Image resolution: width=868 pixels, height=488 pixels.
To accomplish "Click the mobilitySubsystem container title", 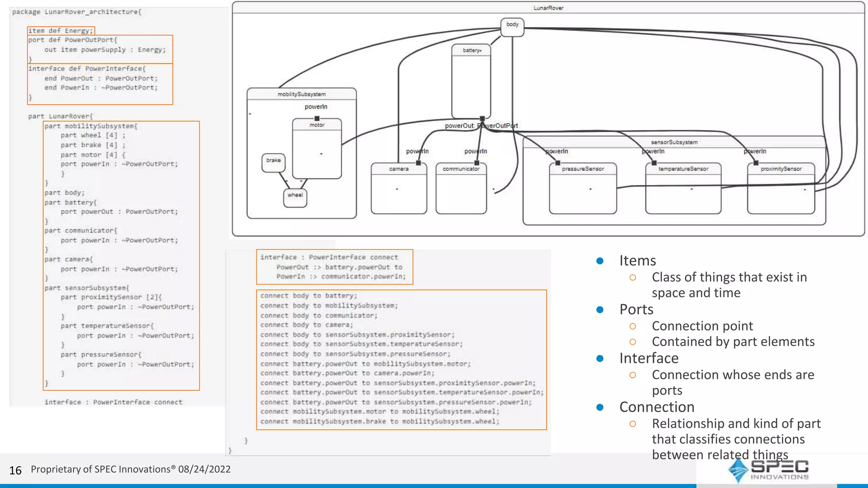I will coord(301,94).
